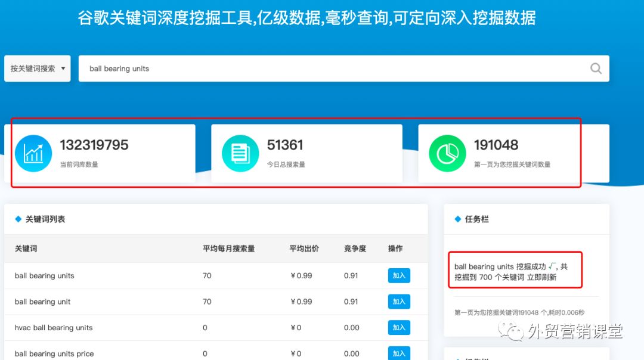Click the dropdown arrow on the search selector

pos(63,69)
